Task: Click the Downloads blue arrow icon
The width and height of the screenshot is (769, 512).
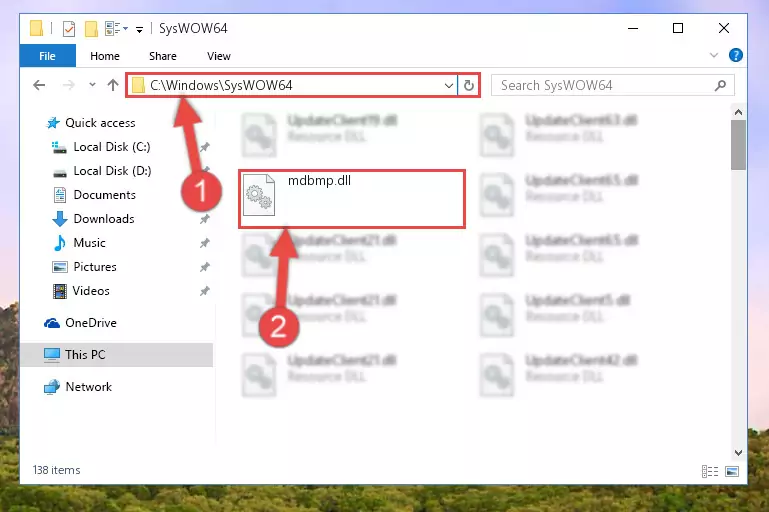Action: [x=60, y=219]
